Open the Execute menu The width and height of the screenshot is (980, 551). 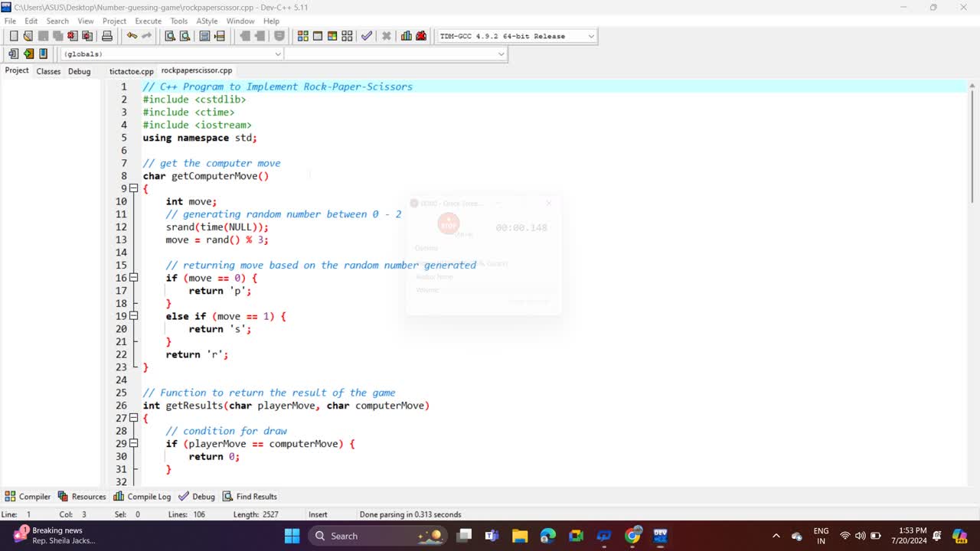click(148, 21)
